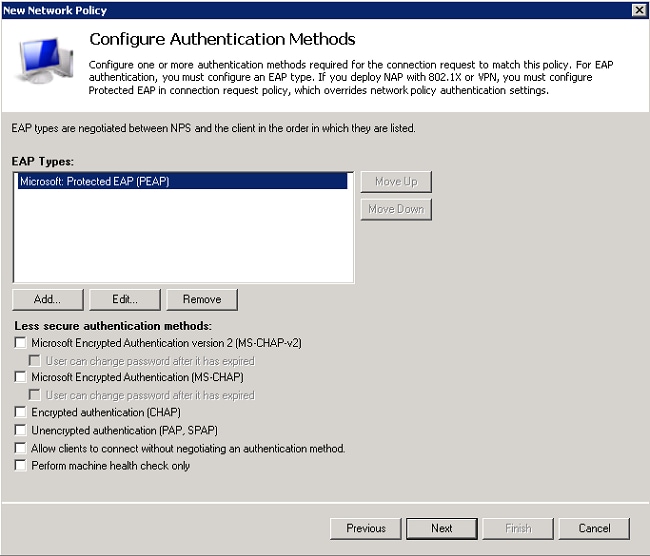Image resolution: width=650 pixels, height=556 pixels.
Task: Enable Microsoft Encrypted Authentication (MS-CHAP) checkbox
Action: coord(20,376)
